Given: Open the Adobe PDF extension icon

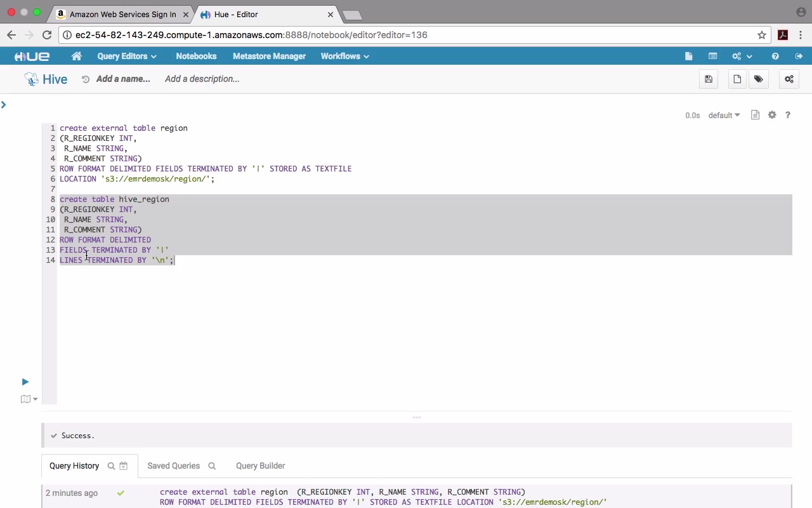Looking at the screenshot, I should [783, 35].
